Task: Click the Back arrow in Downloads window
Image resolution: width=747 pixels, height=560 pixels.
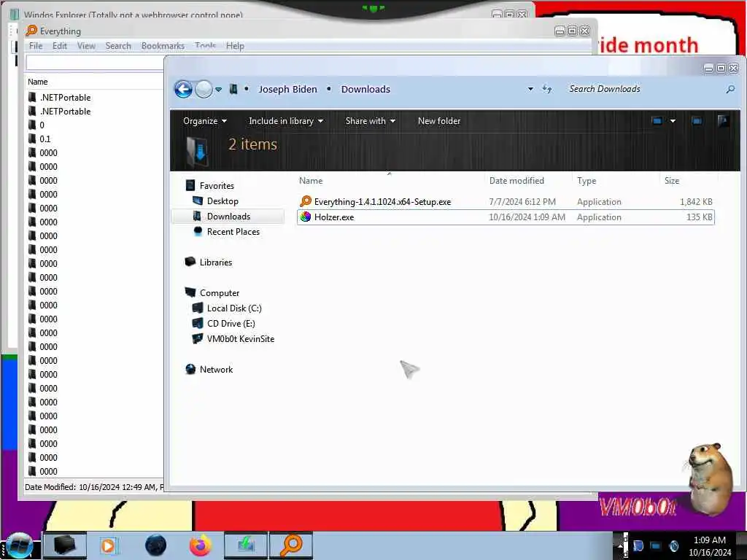Action: tap(183, 89)
